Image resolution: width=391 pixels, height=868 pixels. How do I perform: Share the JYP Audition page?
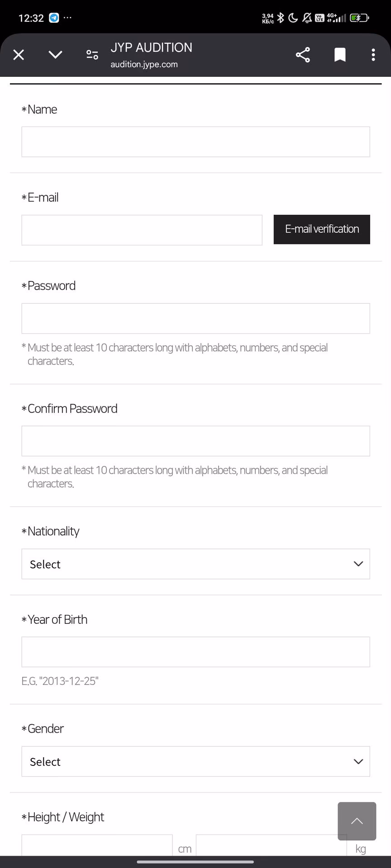click(303, 55)
